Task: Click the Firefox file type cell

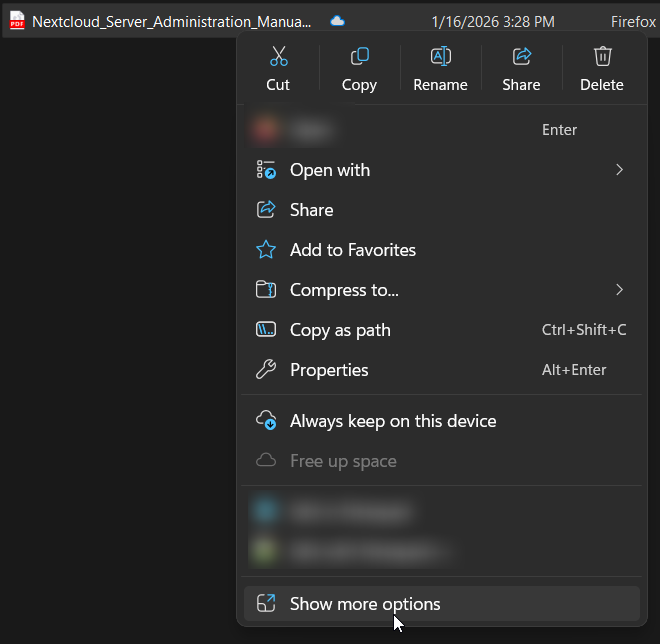Action: tap(633, 21)
